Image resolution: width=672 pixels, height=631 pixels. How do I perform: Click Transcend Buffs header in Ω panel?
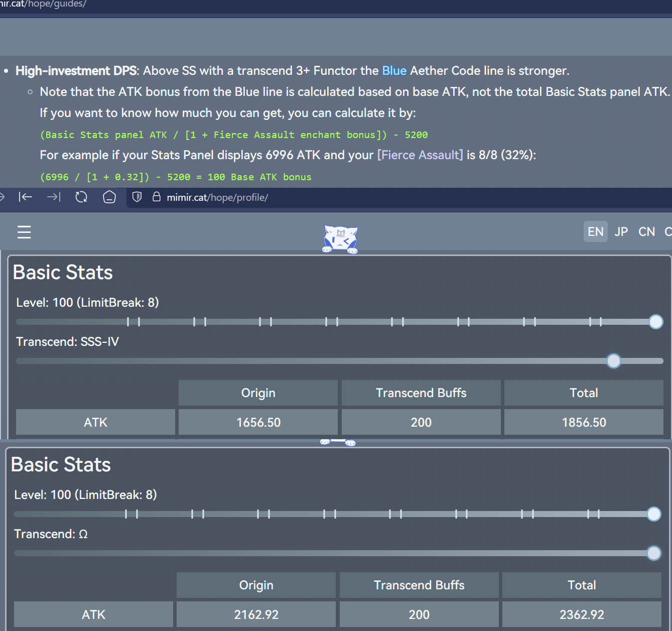(419, 585)
